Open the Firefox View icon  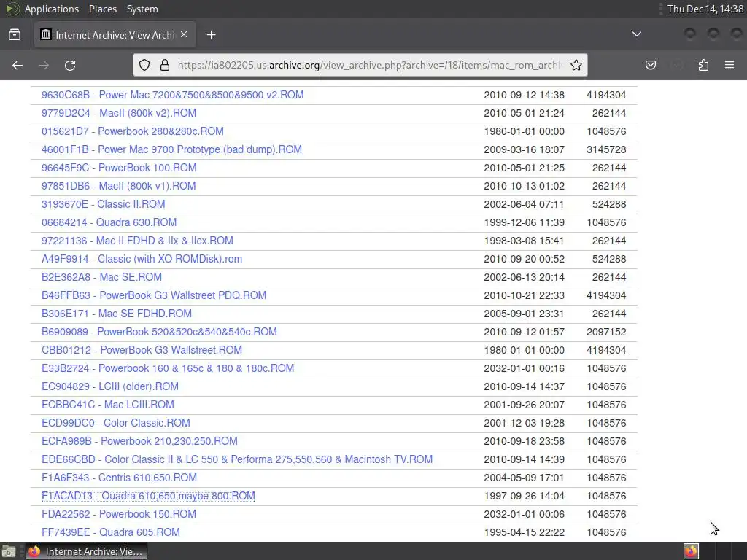tap(15, 35)
